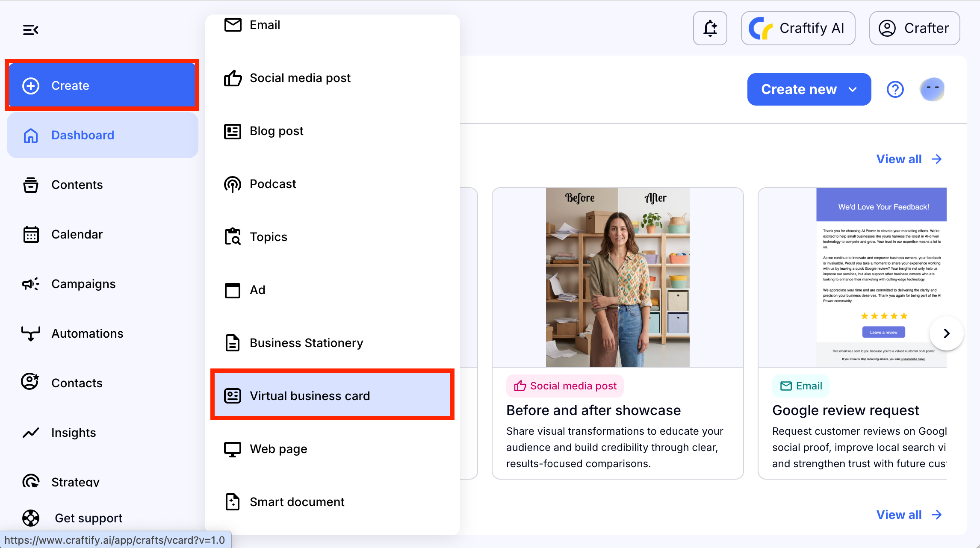Open Insights from the sidebar

pyautogui.click(x=73, y=433)
